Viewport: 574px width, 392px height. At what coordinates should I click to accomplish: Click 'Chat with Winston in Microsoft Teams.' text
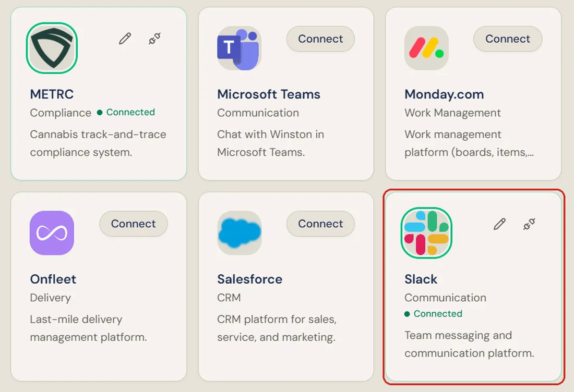click(270, 143)
